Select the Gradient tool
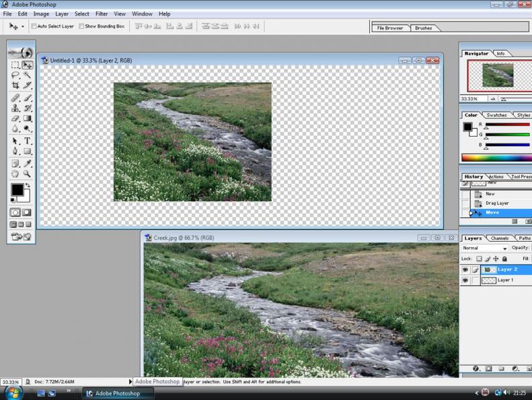Viewport: 532px width, 400px height. click(x=27, y=119)
